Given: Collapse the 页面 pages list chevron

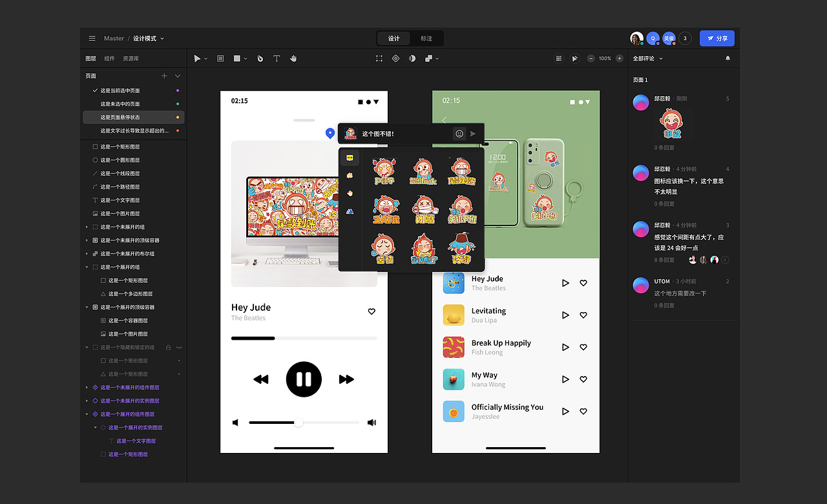Looking at the screenshot, I should pos(178,76).
